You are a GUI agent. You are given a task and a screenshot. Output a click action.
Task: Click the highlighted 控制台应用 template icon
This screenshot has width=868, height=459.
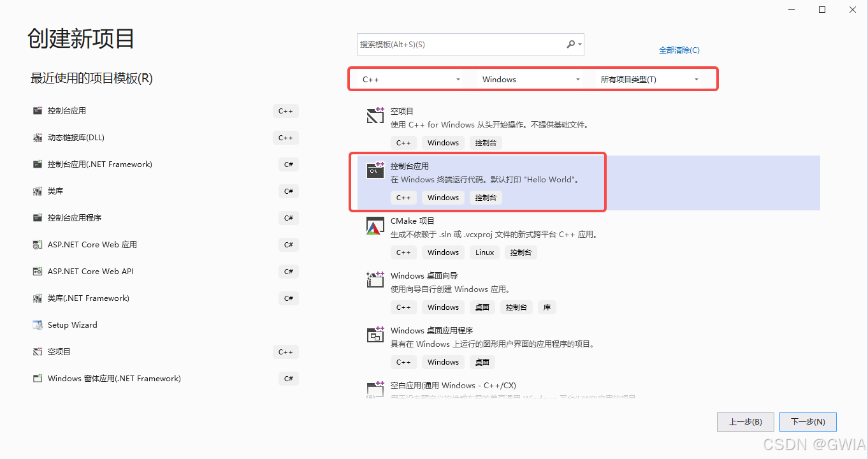coord(375,170)
